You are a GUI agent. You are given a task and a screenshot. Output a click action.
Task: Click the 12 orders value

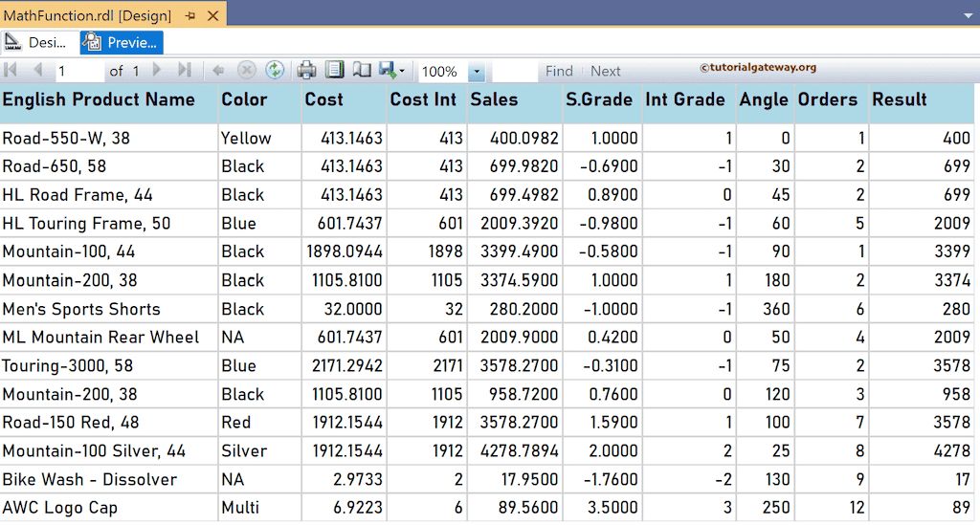click(x=857, y=508)
